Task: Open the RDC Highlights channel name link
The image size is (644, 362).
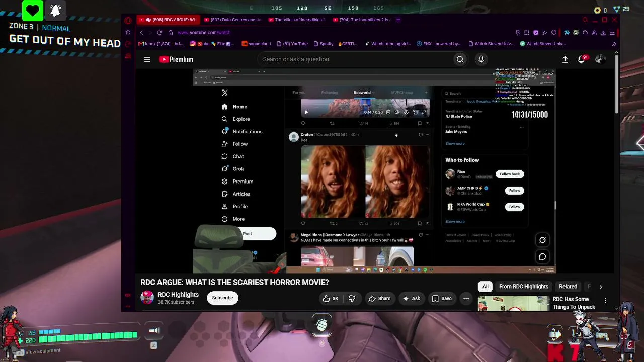Action: (x=178, y=295)
